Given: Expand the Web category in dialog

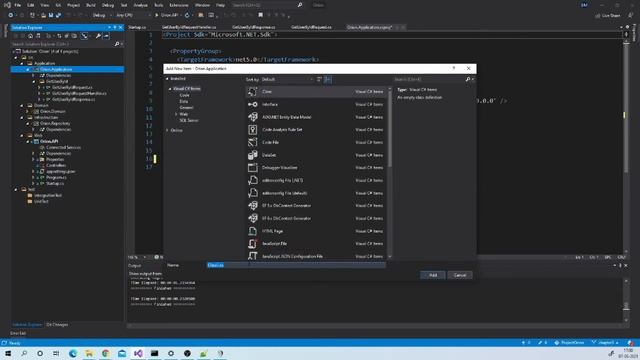Looking at the screenshot, I should [176, 114].
